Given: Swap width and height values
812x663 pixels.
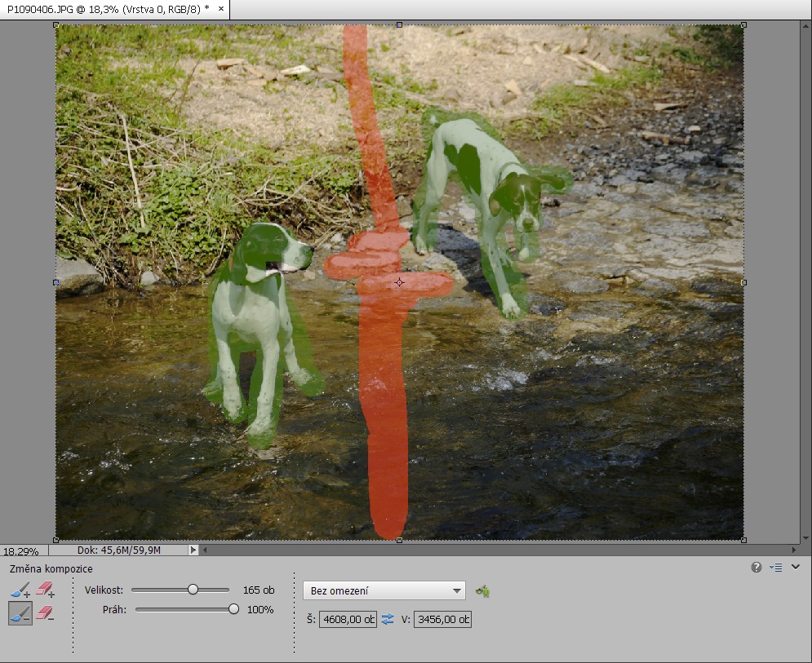Looking at the screenshot, I should coord(388,620).
